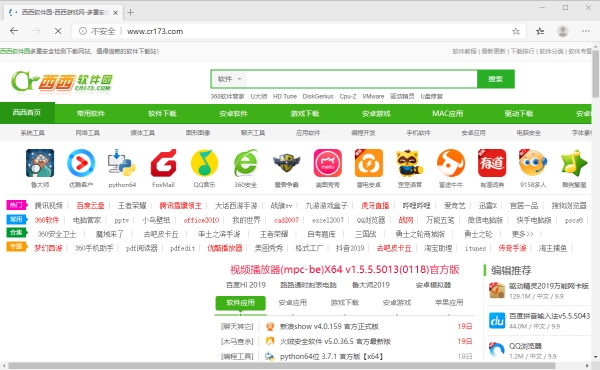The image size is (600, 370).
Task: Close the 西西软件园 browser tab
Action: point(115,13)
